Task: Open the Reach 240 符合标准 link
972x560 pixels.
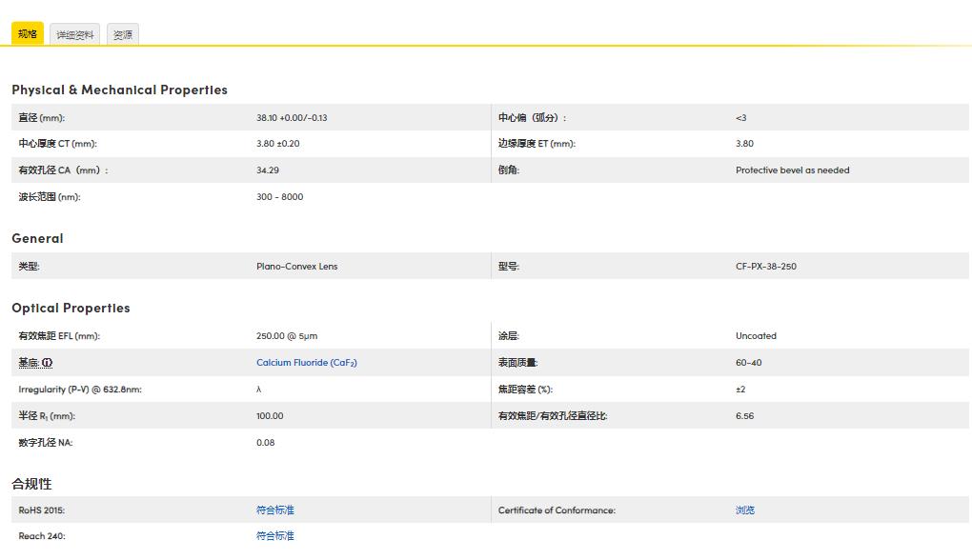Action: [274, 536]
